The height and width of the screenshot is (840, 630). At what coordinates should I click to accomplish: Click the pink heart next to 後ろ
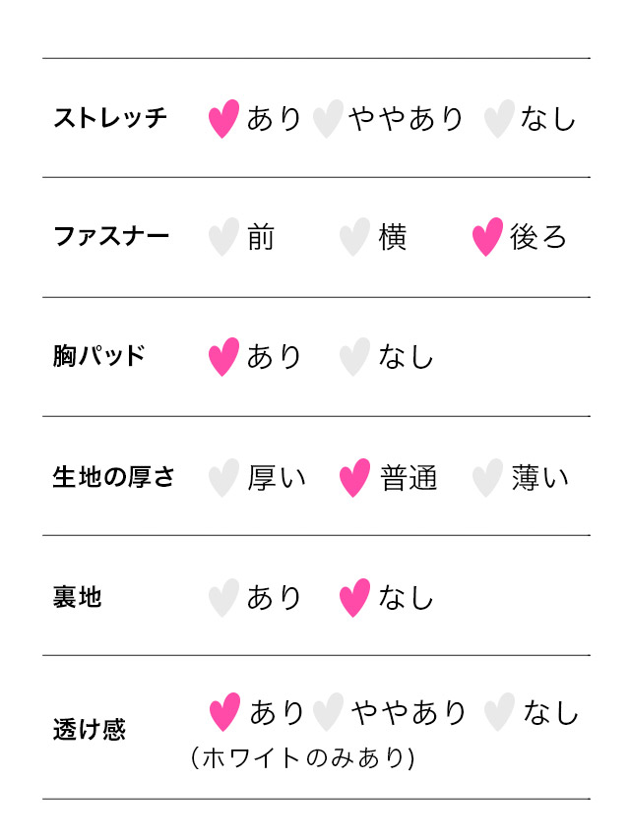[487, 237]
